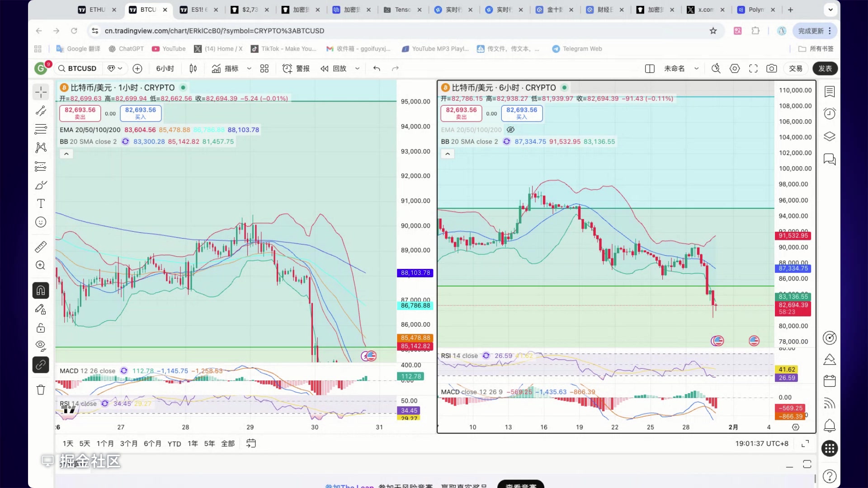This screenshot has width=868, height=488.
Task: Open the chart layout selector icon
Action: point(650,69)
